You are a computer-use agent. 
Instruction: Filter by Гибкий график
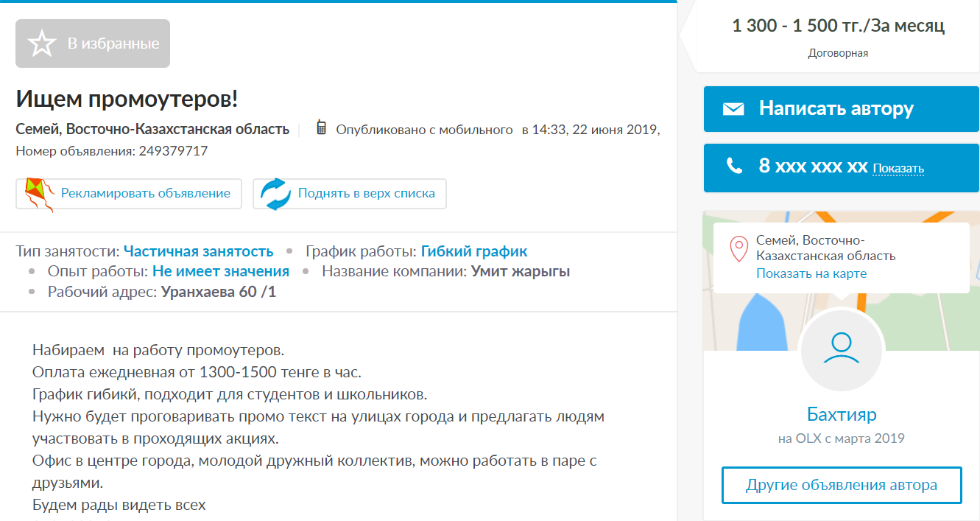tap(474, 251)
